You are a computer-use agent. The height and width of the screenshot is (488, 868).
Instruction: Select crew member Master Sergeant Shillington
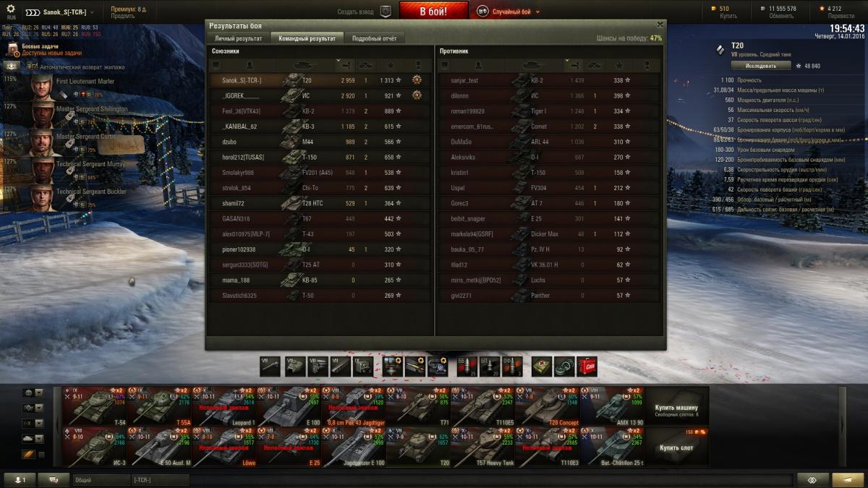pyautogui.click(x=69, y=114)
